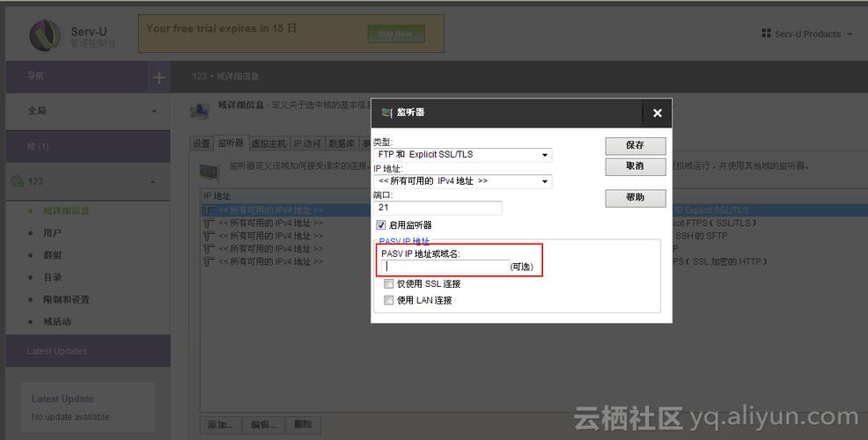
Task: Enable 仅使用 SSL 连接 checkbox
Action: (x=388, y=283)
